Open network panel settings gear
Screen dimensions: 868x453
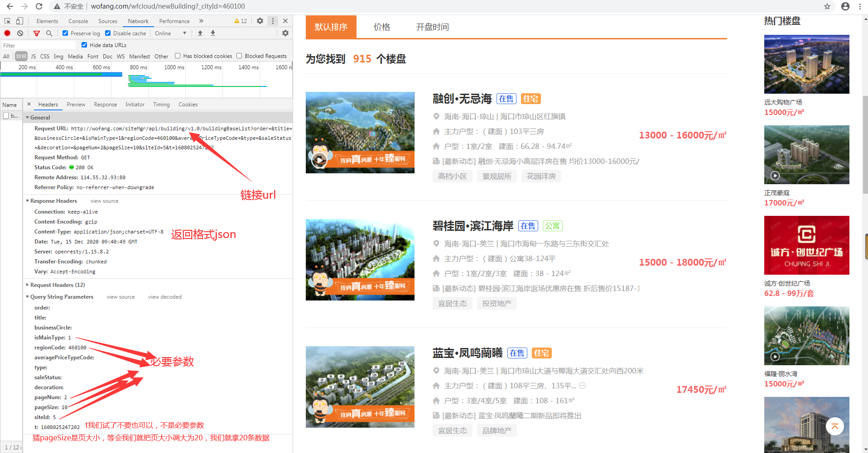click(x=285, y=33)
